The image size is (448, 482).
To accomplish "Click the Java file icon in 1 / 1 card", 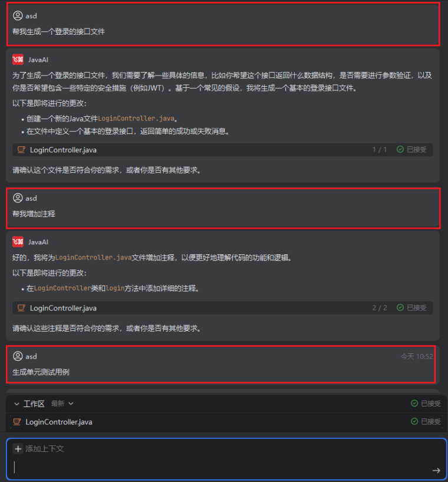I will pos(21,150).
